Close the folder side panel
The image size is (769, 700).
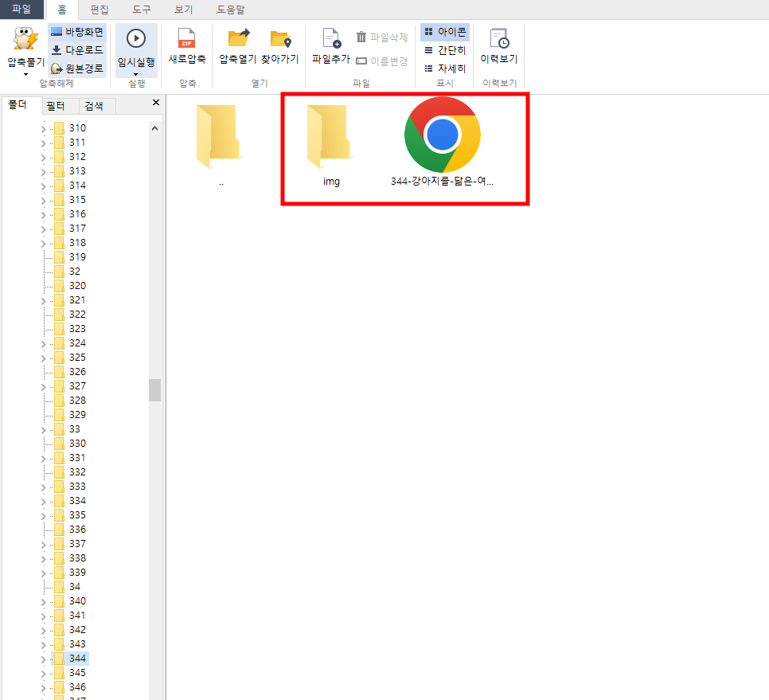coord(156,103)
